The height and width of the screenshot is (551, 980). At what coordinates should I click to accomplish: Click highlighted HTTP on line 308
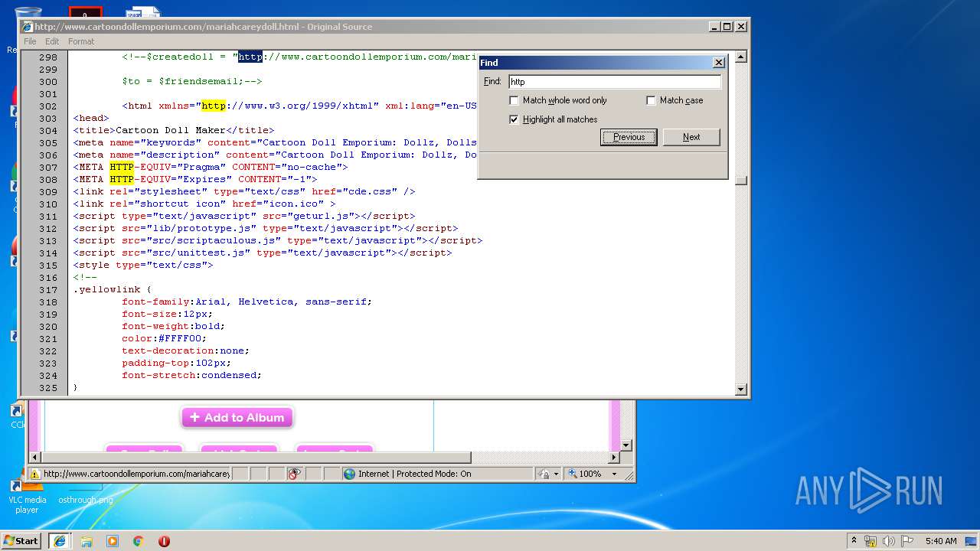122,179
